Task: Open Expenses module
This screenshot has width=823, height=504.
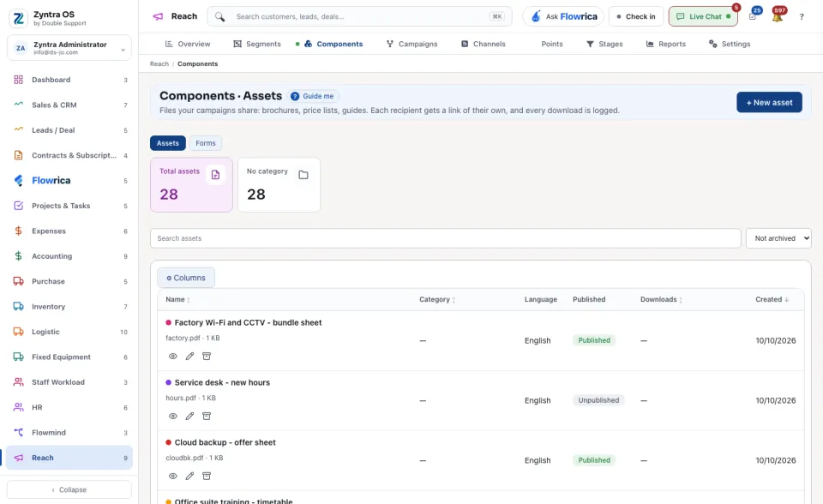Action: [69, 231]
